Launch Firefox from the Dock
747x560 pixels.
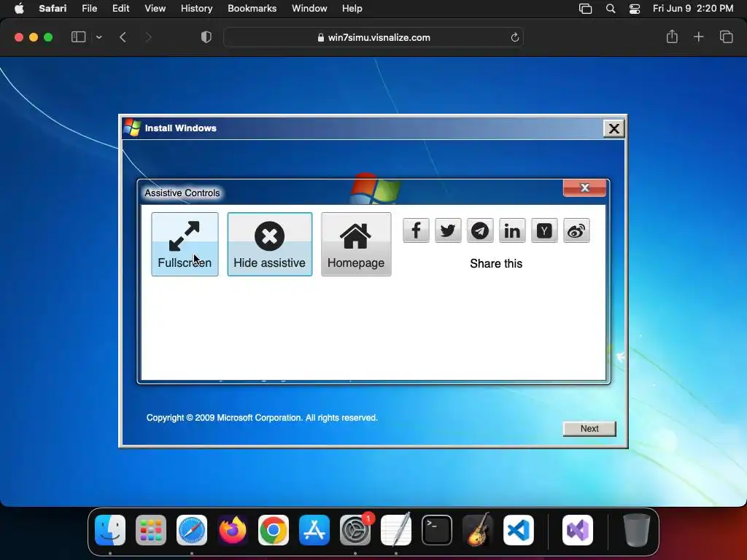[233, 530]
